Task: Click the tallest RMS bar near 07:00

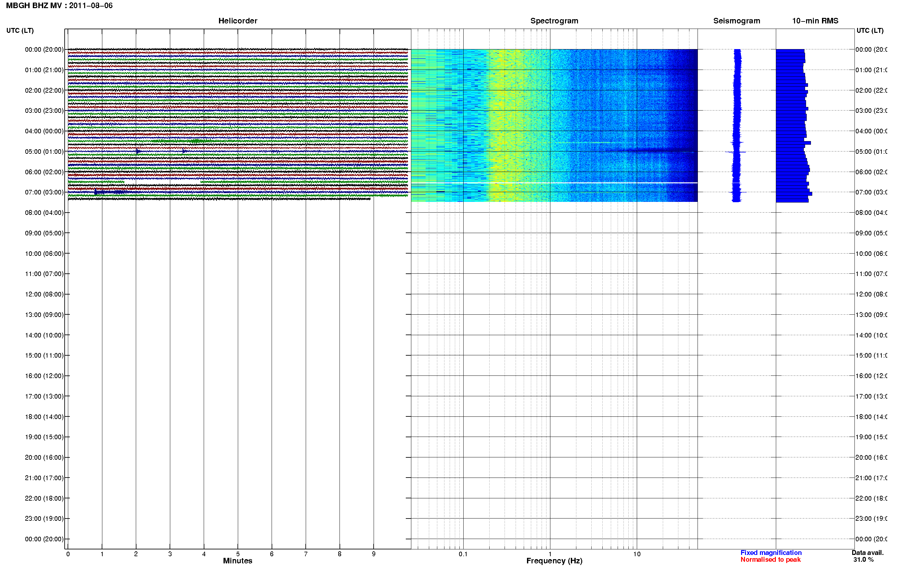Action: tap(794, 194)
